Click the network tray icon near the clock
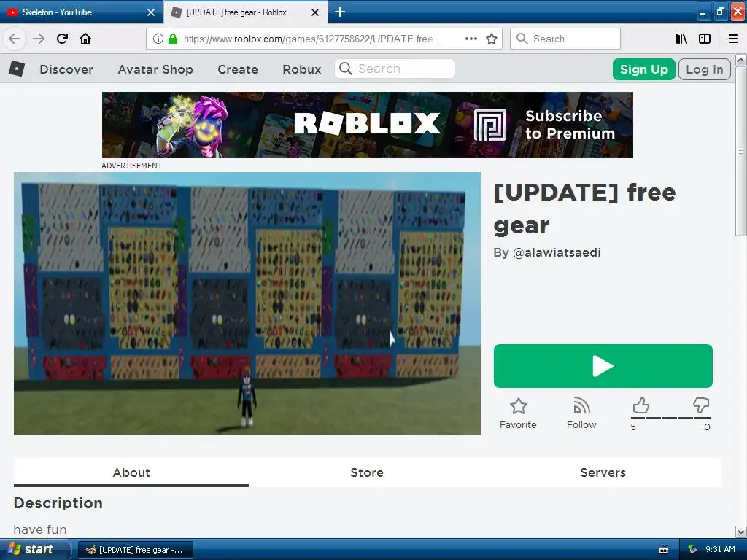The image size is (747, 560). pyautogui.click(x=692, y=550)
